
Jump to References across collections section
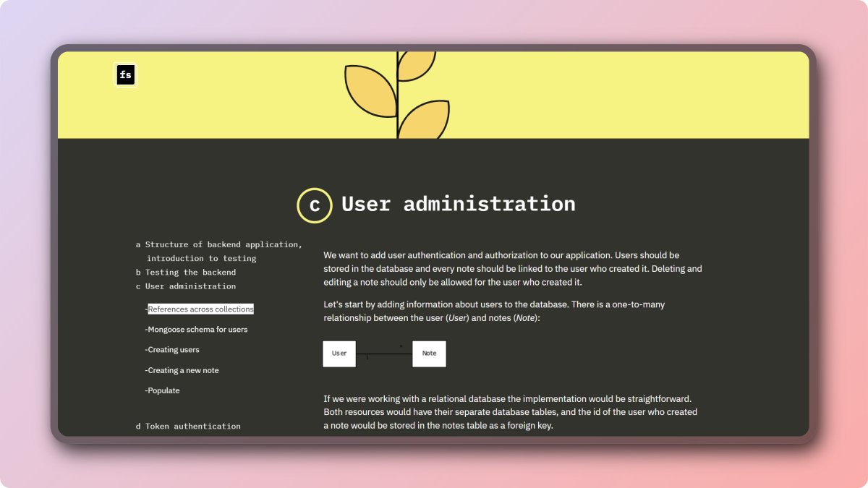click(x=200, y=309)
